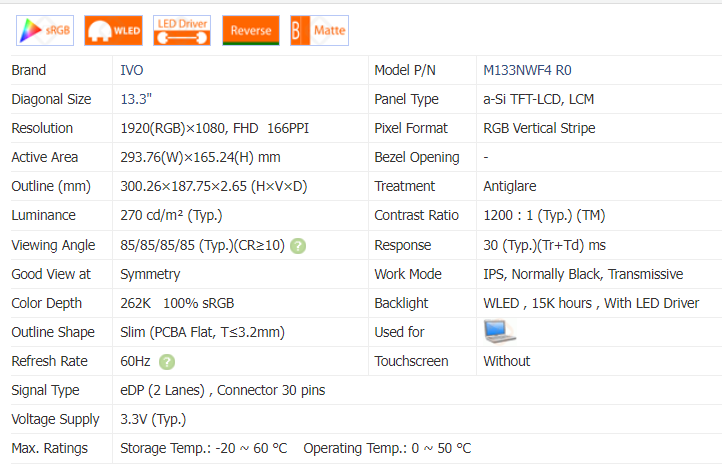Click the Bezel Opening label
The height and width of the screenshot is (465, 722).
[x=417, y=157]
